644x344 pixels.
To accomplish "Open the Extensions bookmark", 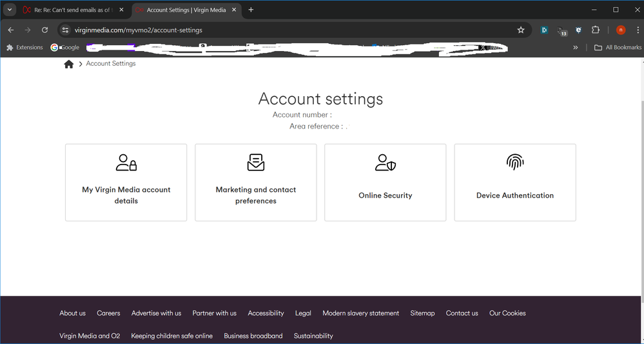I will click(x=24, y=48).
